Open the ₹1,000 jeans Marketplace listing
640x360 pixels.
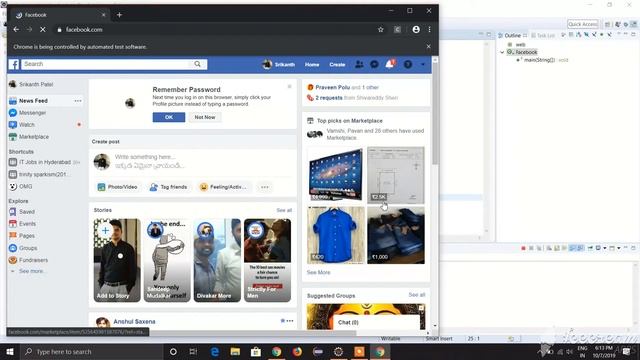coord(396,235)
